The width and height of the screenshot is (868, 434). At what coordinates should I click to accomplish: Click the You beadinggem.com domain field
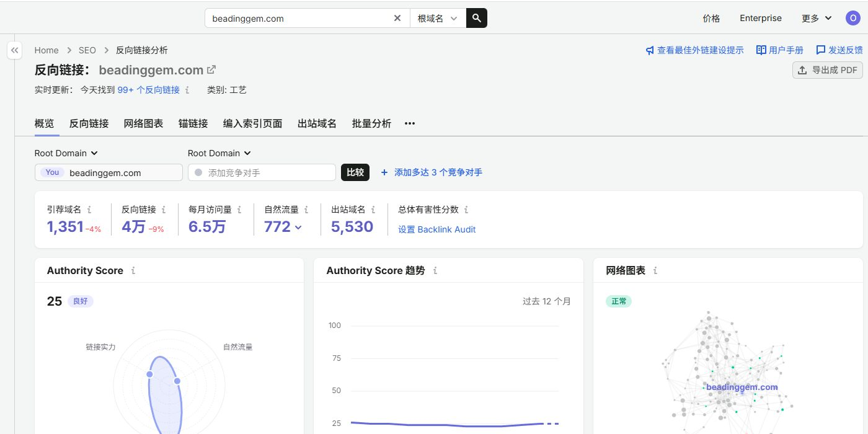108,172
